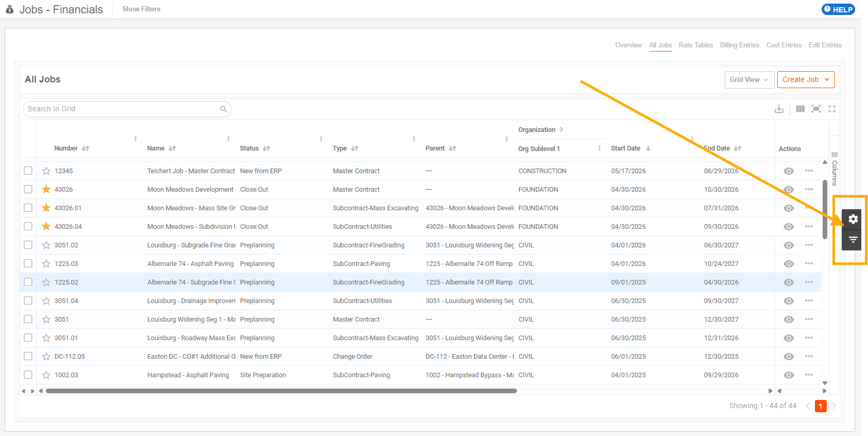Open the filter lines side button
Image resolution: width=868 pixels, height=436 pixels.
pos(853,240)
